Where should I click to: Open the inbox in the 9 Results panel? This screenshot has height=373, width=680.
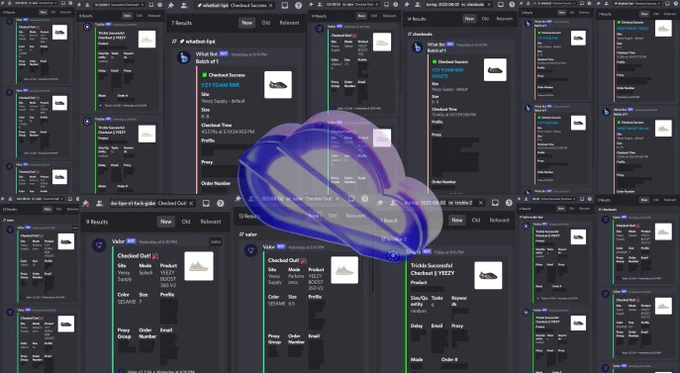pyautogui.click(x=206, y=203)
